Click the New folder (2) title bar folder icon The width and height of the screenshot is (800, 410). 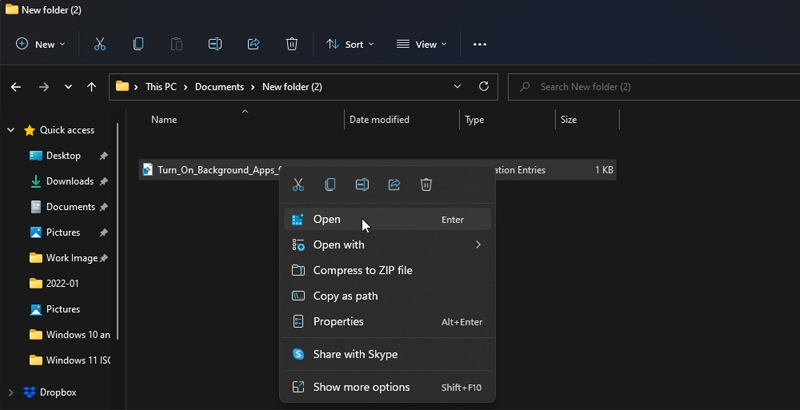(x=12, y=9)
